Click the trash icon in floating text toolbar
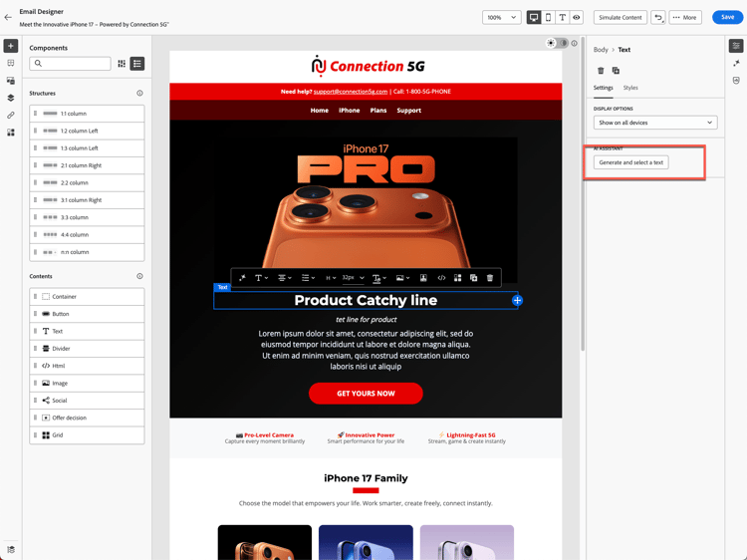Screen dimensions: 747x560 coord(490,278)
